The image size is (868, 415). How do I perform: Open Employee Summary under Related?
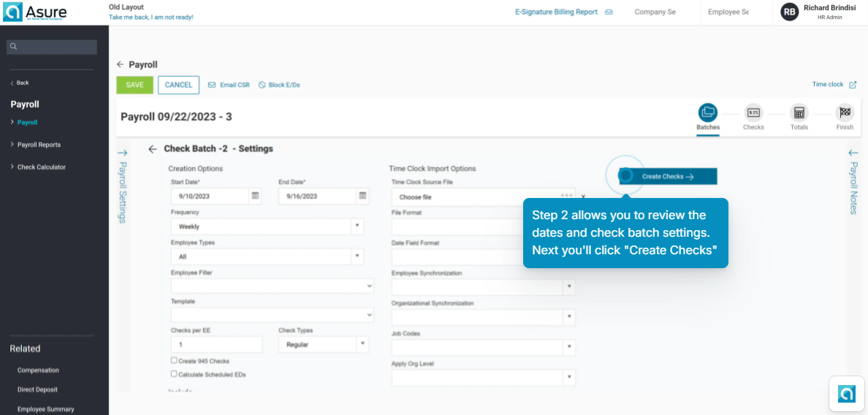(45, 409)
